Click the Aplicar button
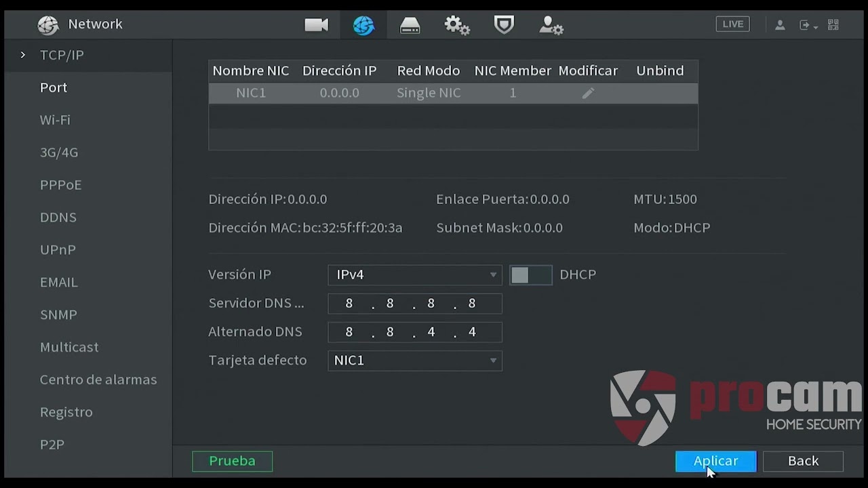The image size is (868, 488). pyautogui.click(x=716, y=461)
